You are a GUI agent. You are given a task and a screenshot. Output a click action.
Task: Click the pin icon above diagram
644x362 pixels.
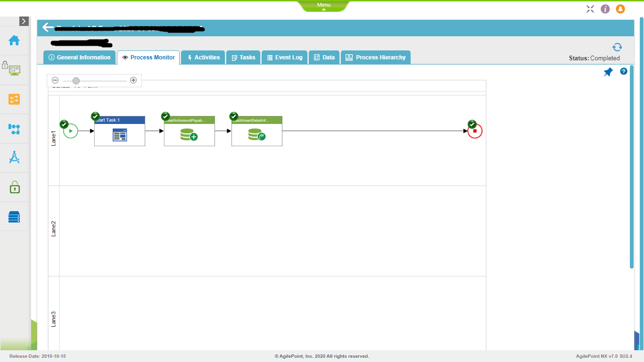pyautogui.click(x=608, y=72)
